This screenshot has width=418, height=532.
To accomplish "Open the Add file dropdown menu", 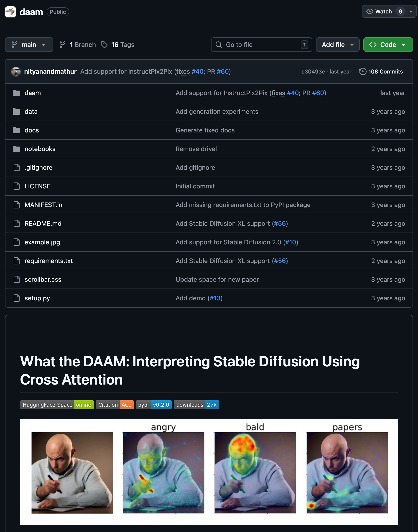I will click(337, 45).
